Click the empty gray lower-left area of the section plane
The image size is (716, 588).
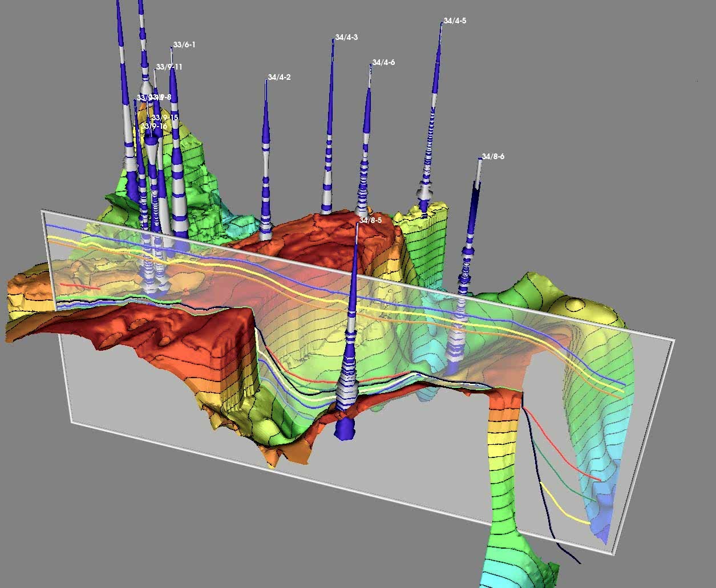click(143, 399)
